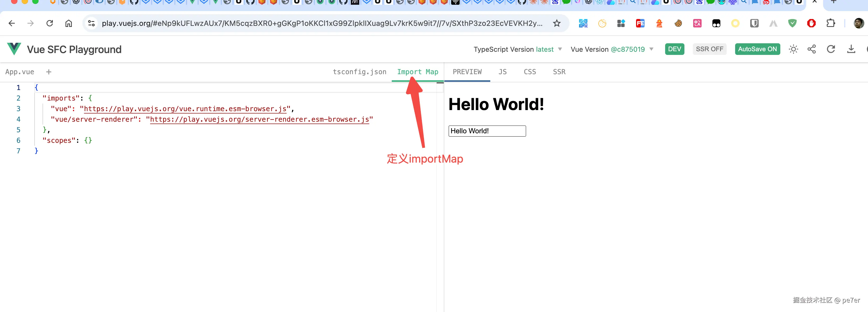Screen dimensions: 868x312
Task: Open the faded gray peaks extension
Action: pos(773,23)
